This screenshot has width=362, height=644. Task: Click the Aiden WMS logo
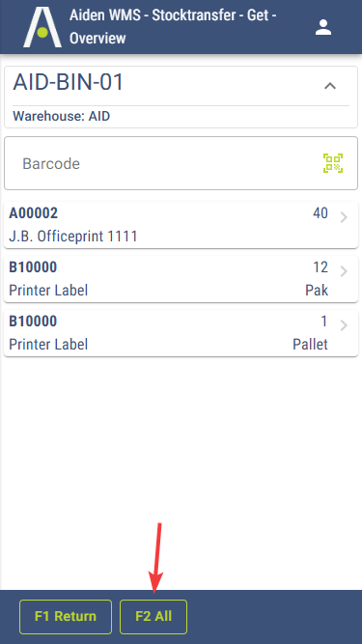coord(42,27)
